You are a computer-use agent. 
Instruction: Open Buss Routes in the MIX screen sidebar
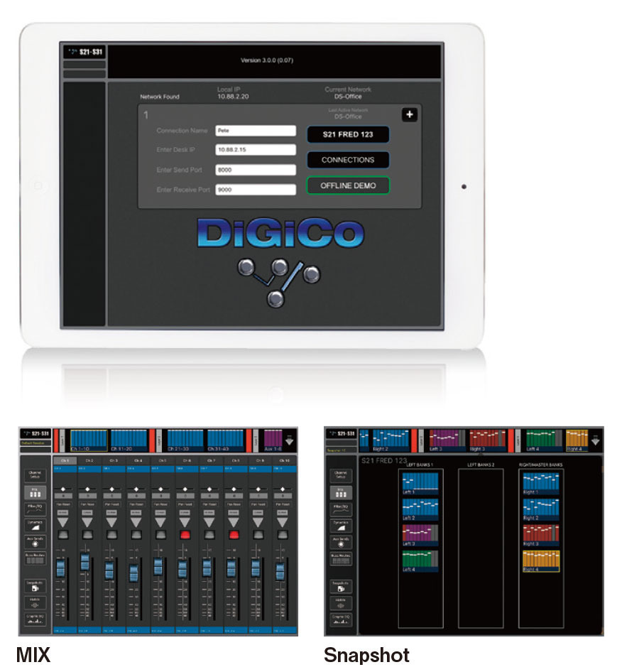35,558
